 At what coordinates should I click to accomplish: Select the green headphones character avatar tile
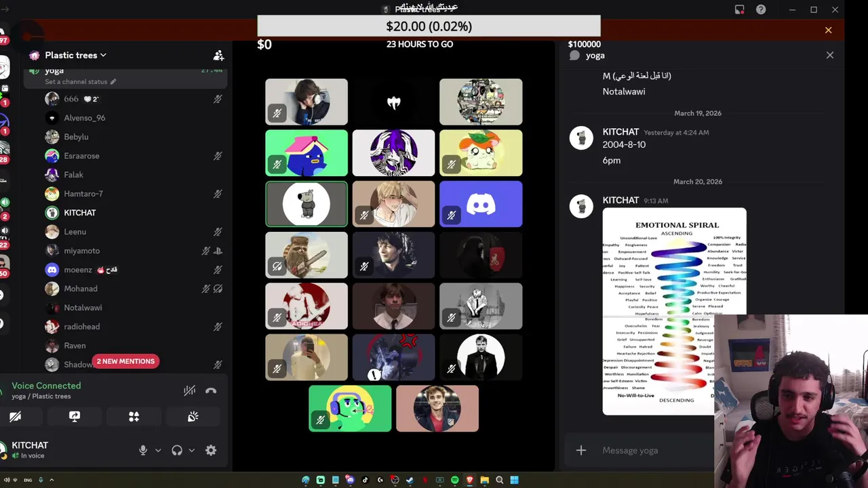(350, 409)
